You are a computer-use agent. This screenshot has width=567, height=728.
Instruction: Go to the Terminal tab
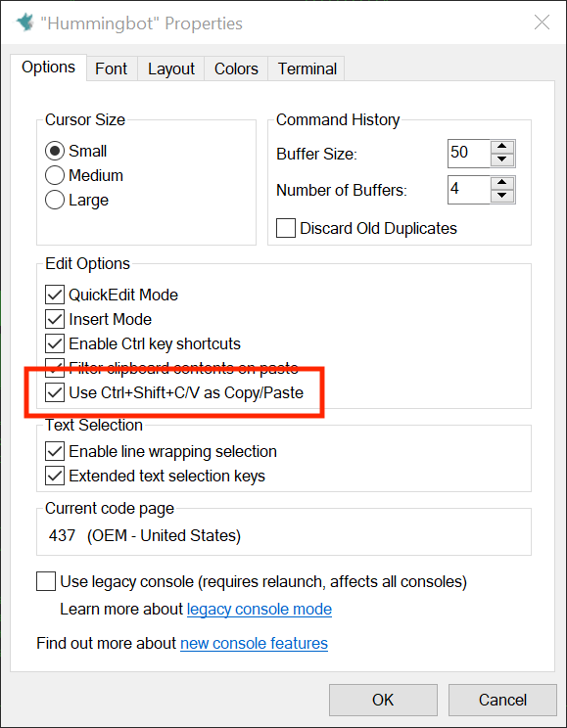(307, 68)
